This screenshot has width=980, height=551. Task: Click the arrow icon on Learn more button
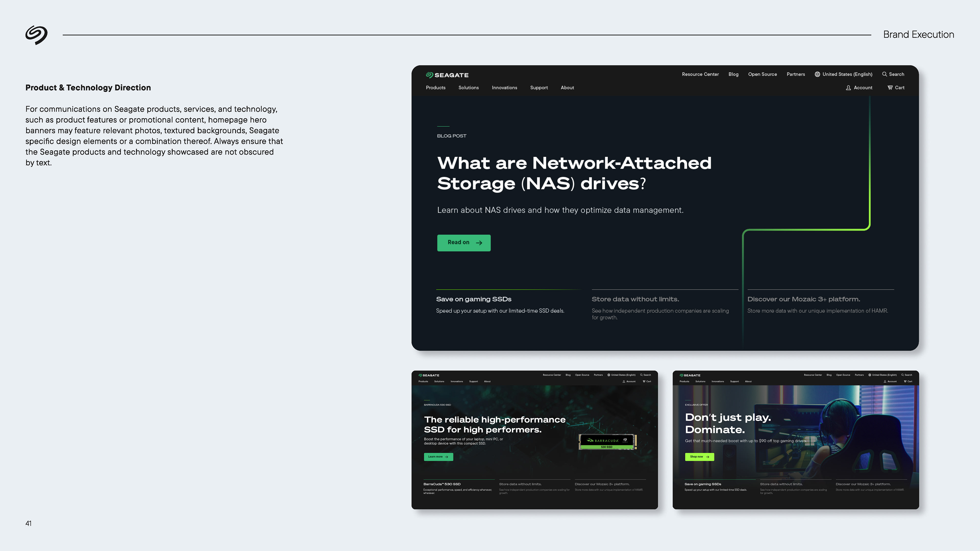(x=447, y=457)
